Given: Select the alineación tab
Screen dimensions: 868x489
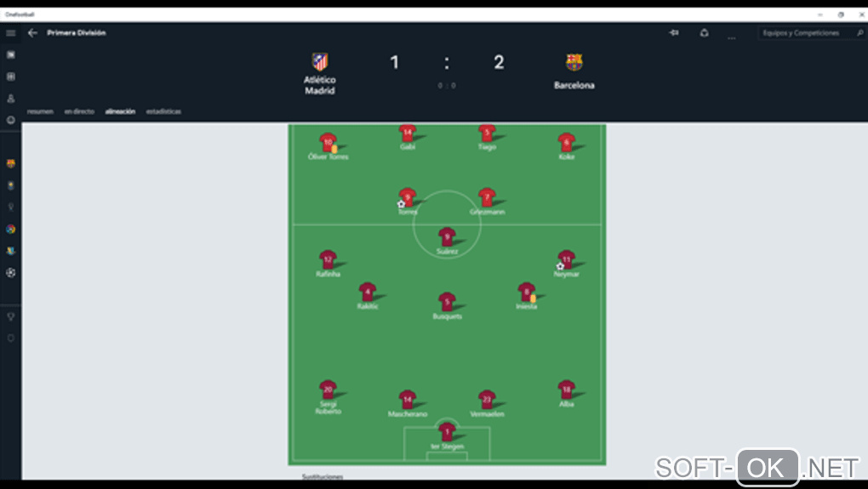Looking at the screenshot, I should pyautogui.click(x=120, y=111).
